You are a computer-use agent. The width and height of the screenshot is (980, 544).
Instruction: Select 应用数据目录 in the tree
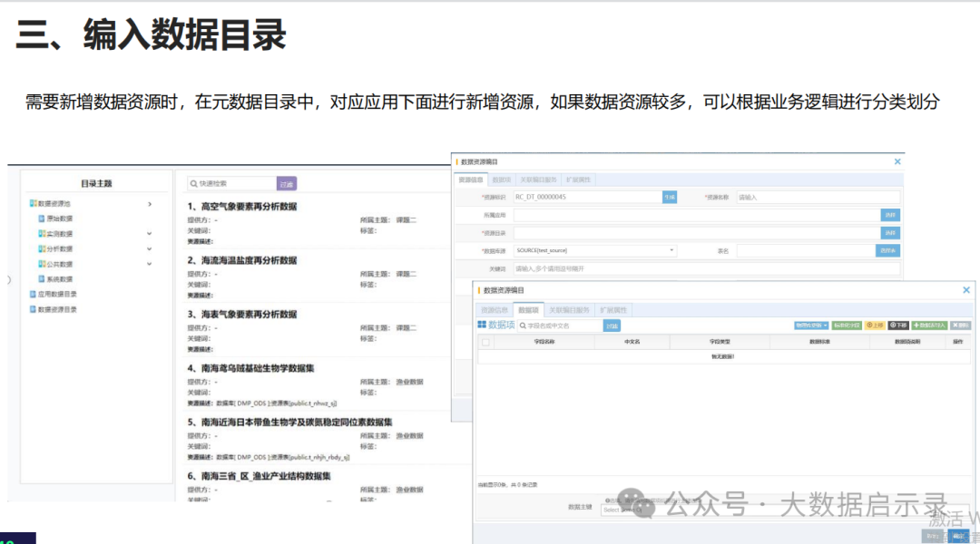coord(57,294)
